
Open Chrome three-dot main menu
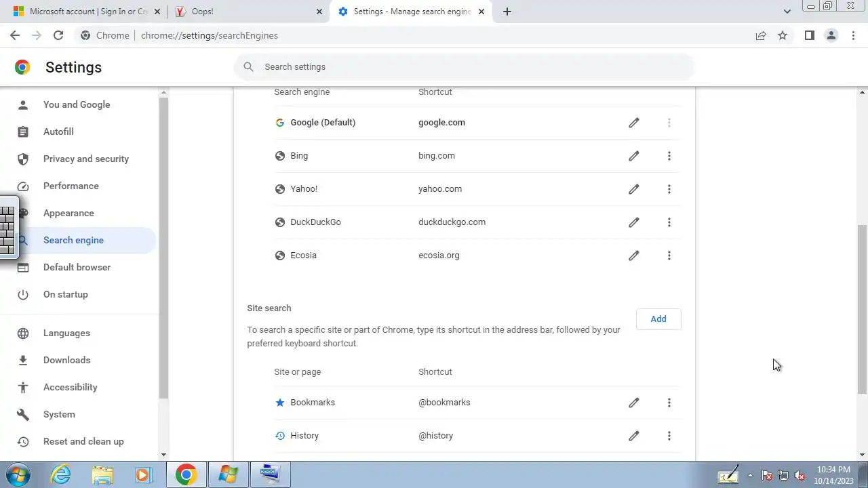click(853, 35)
